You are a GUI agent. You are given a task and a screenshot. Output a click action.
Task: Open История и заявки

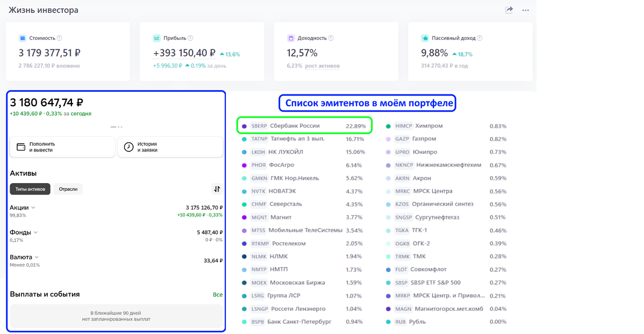[x=171, y=147]
